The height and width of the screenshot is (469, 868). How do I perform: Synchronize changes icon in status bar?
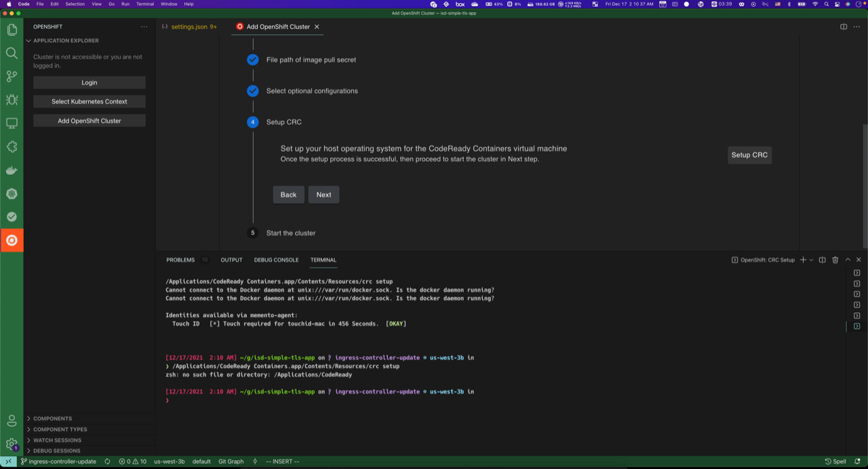[x=107, y=462]
